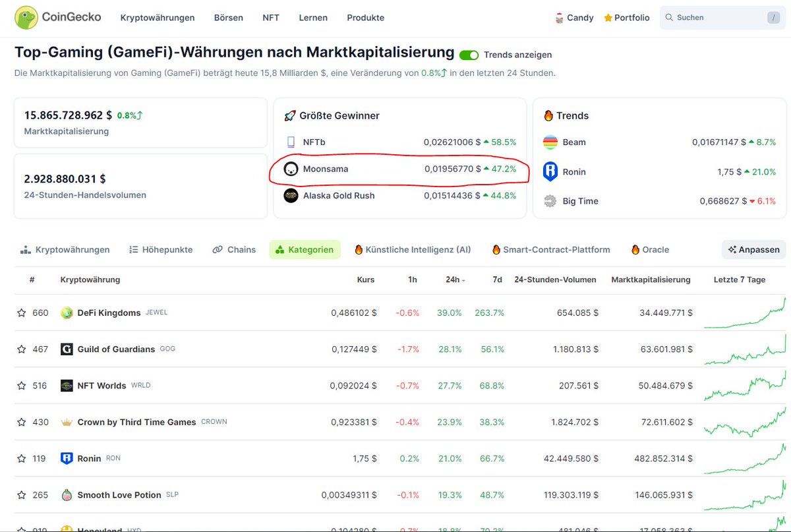Open Oracle category tab

[x=650, y=250]
